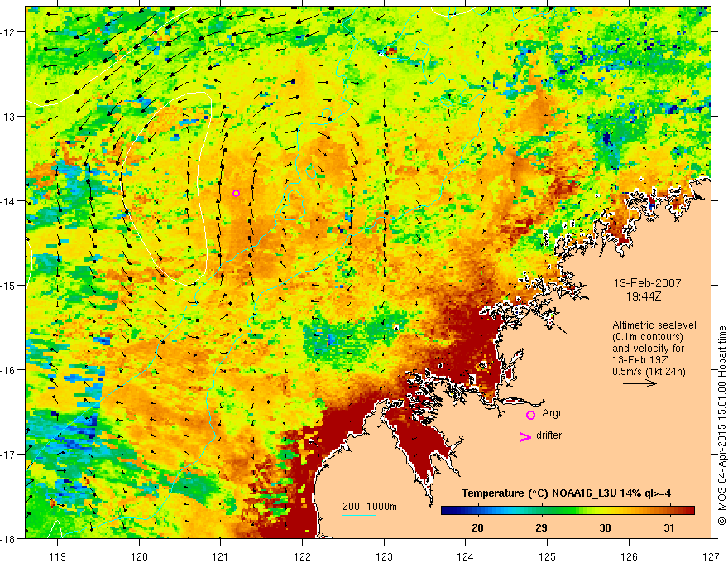Click the temperature color bar

click(x=568, y=511)
